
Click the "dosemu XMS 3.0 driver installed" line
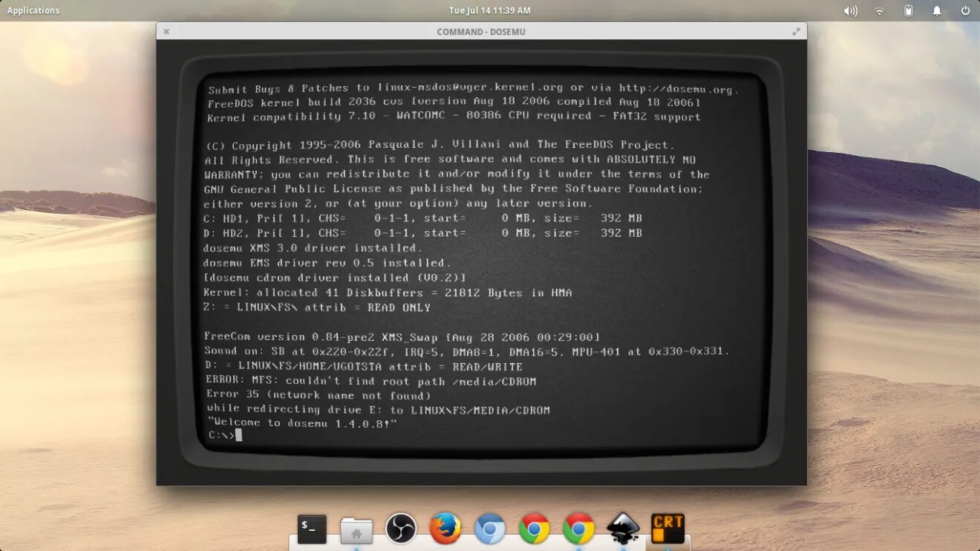[313, 247]
